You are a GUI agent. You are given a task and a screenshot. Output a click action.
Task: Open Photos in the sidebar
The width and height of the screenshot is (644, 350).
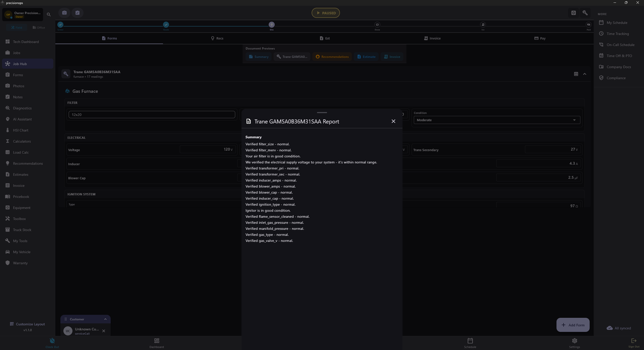pos(27,86)
